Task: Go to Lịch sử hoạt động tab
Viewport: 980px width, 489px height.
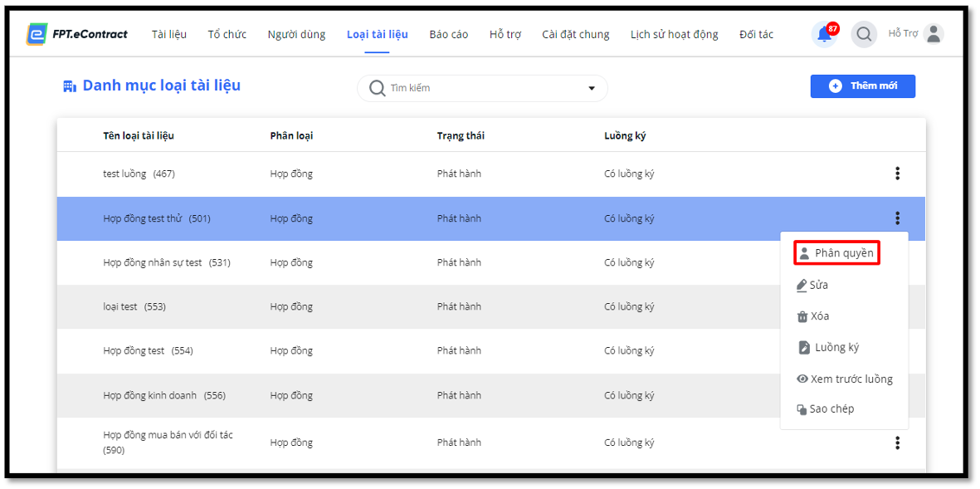Action: 675,34
